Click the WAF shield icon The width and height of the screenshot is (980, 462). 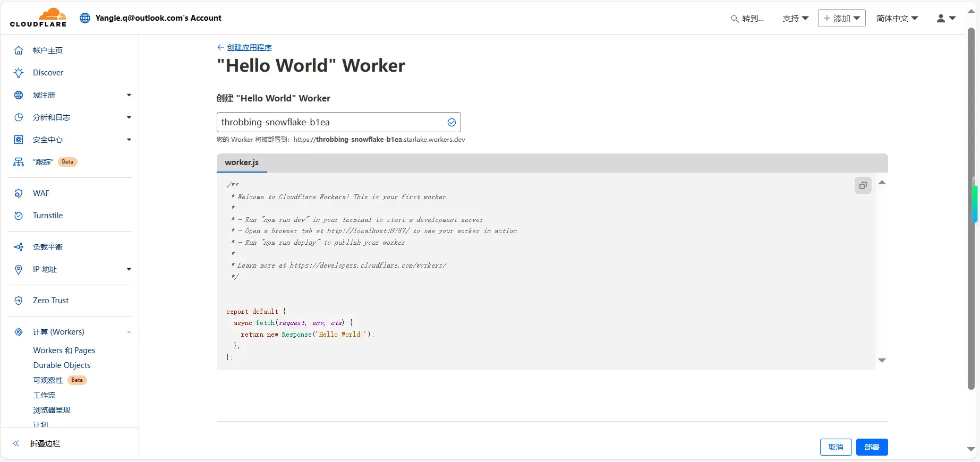tap(19, 193)
